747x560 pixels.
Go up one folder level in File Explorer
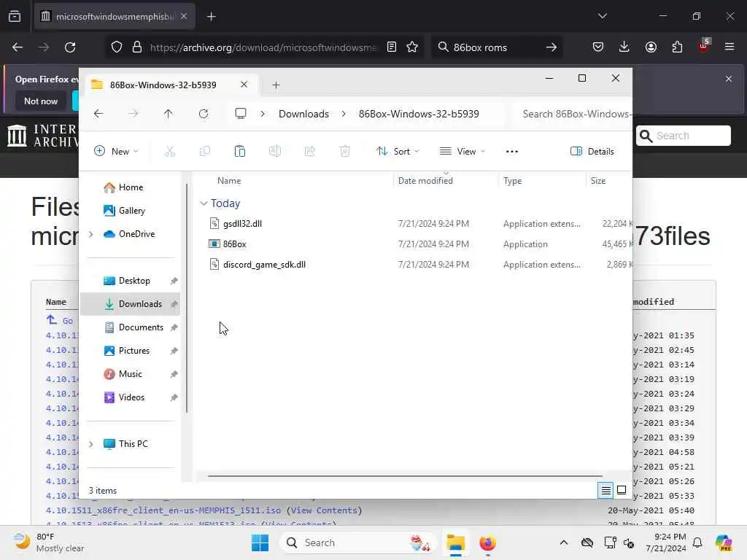[x=169, y=114]
